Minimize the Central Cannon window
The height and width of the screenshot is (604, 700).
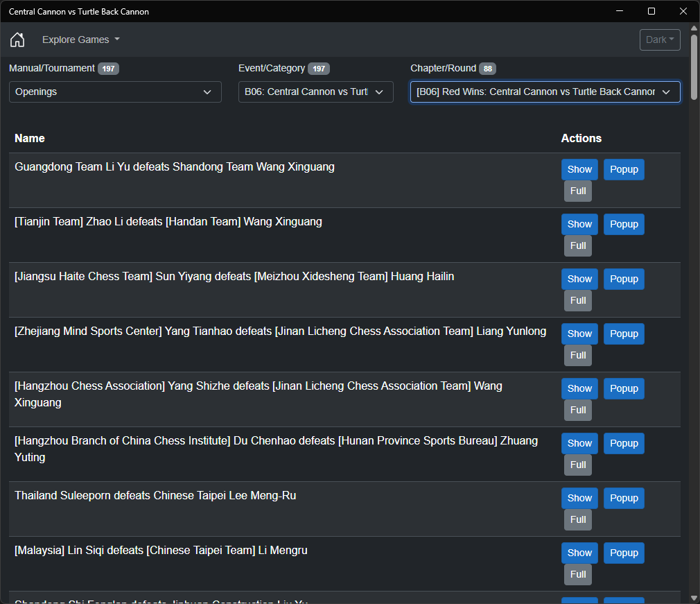pyautogui.click(x=619, y=11)
